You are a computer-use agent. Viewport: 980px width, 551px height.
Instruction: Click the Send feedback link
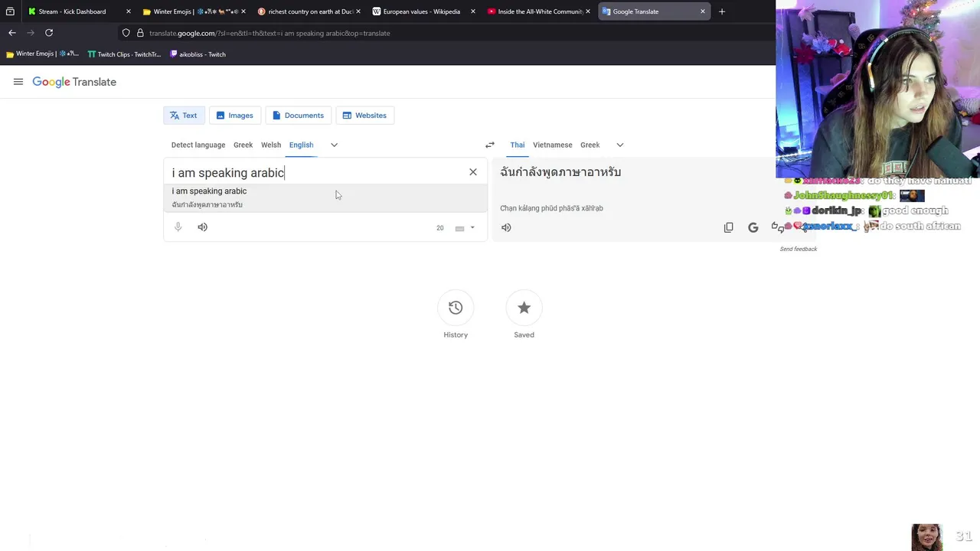point(798,249)
